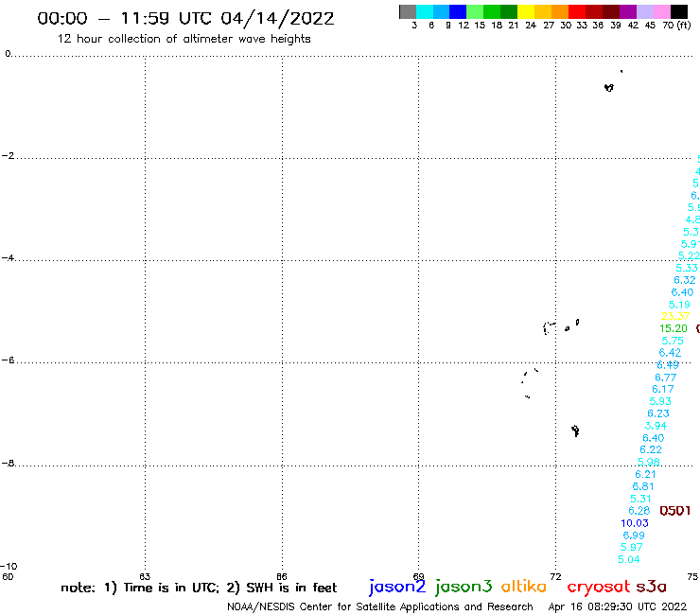Click the dark red '0501' track label
The height and width of the screenshot is (615, 700).
tap(675, 511)
